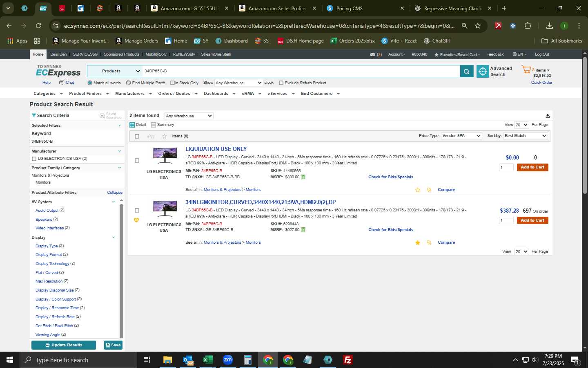Image resolution: width=588 pixels, height=368 pixels.
Task: Collapse the Display filter group
Action: point(114,237)
